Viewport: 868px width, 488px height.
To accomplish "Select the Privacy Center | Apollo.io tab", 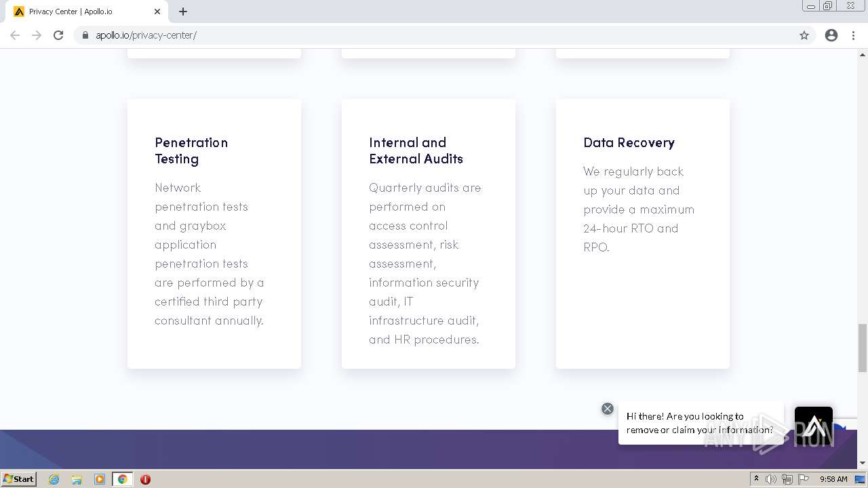I will point(86,12).
